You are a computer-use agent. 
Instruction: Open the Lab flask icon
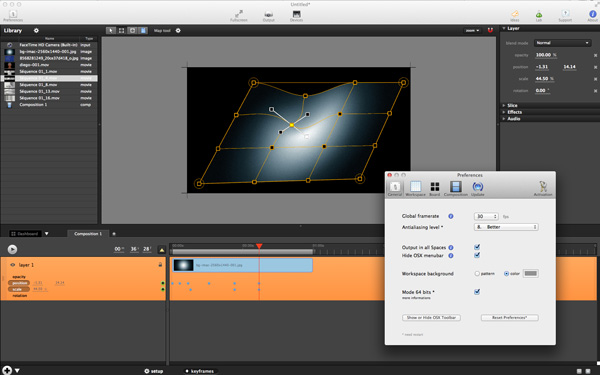tap(539, 15)
